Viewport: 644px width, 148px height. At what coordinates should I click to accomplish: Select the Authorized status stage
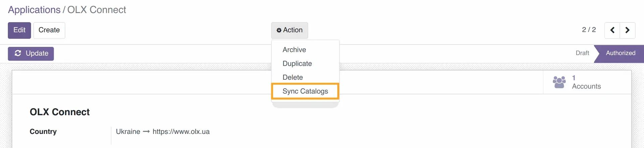620,53
